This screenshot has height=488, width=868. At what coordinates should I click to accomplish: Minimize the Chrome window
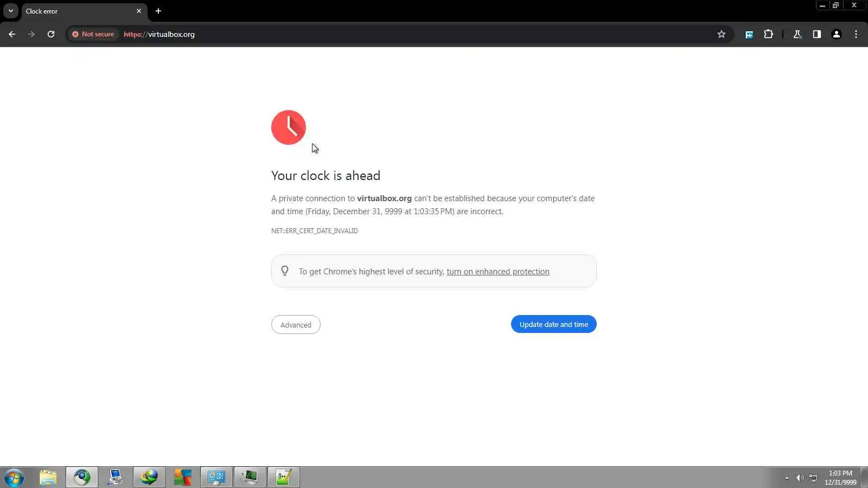pyautogui.click(x=822, y=5)
